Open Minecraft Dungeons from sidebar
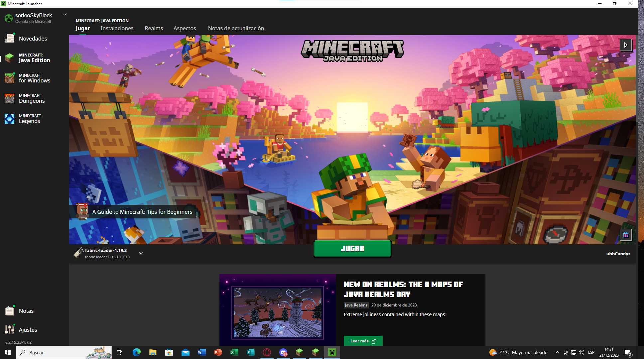 tap(32, 98)
